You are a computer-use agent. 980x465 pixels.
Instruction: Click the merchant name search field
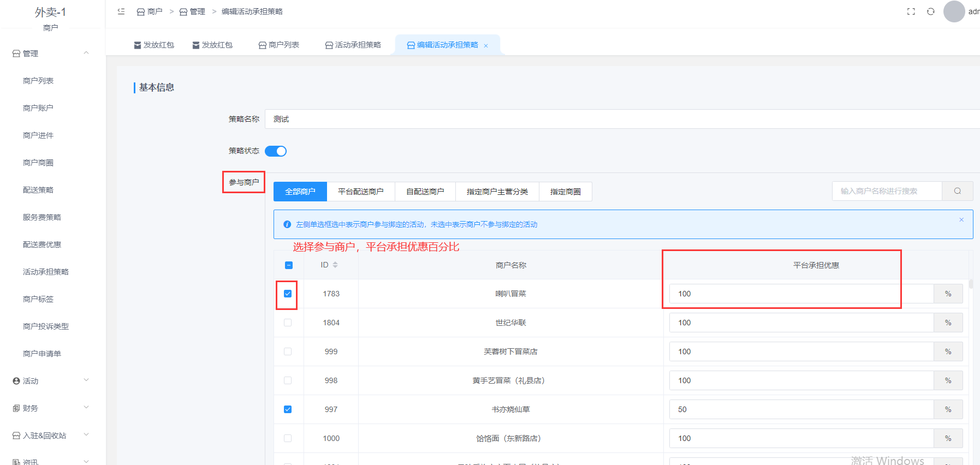pos(887,191)
